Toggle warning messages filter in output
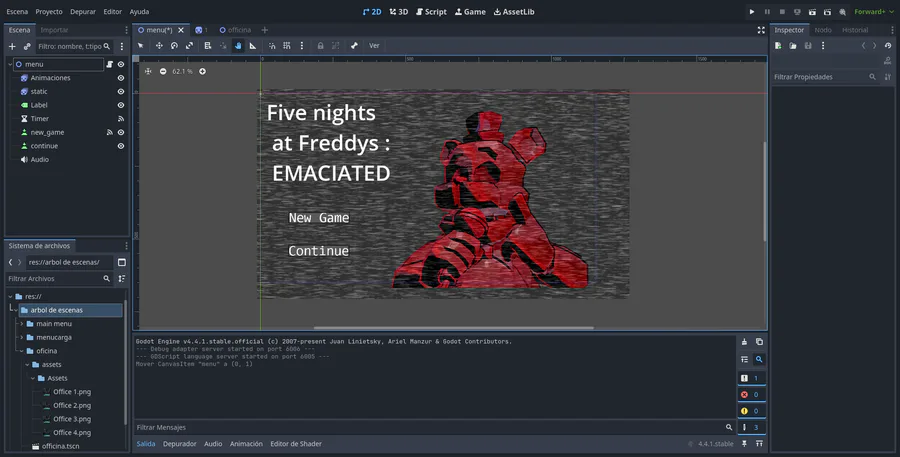 click(750, 411)
